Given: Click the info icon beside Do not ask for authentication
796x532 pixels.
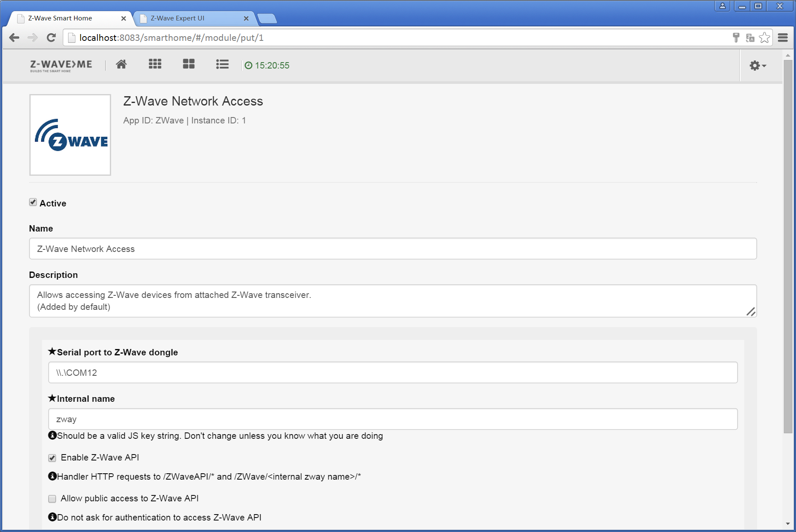Looking at the screenshot, I should point(52,517).
